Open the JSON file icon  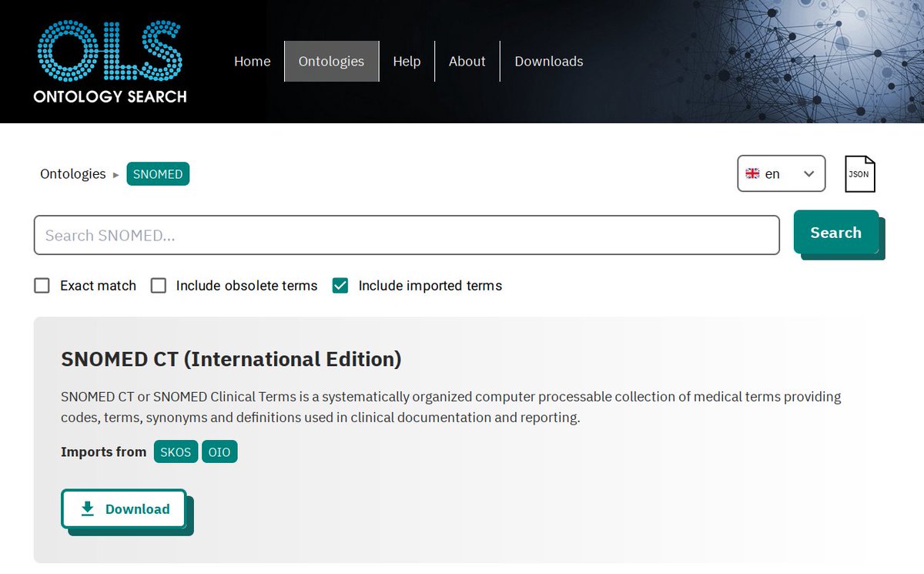860,174
